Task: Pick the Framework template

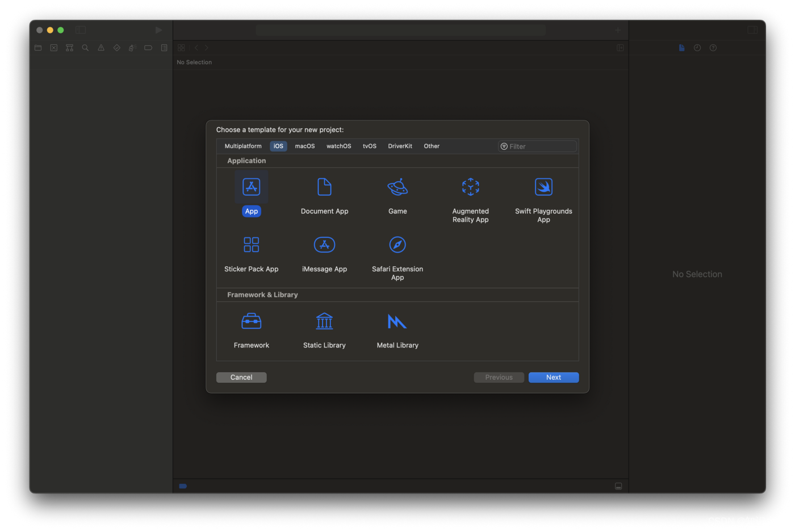Action: click(252, 330)
